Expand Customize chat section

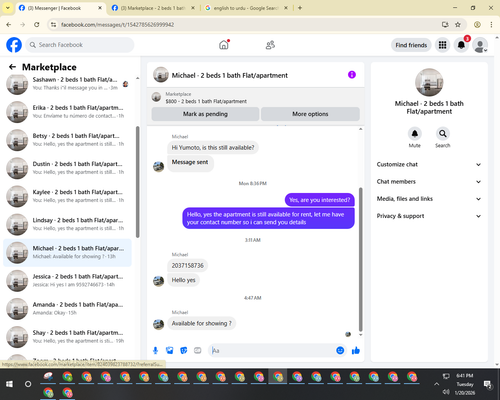point(429,164)
